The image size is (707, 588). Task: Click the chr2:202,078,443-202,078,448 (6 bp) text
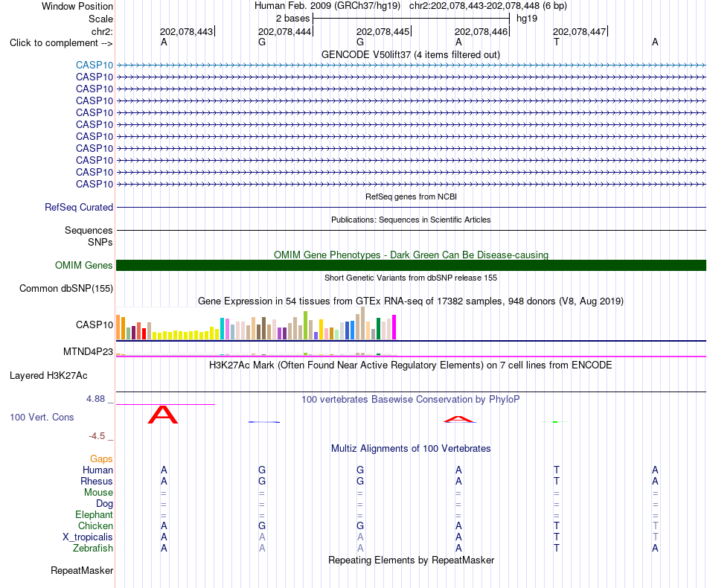pos(488,6)
